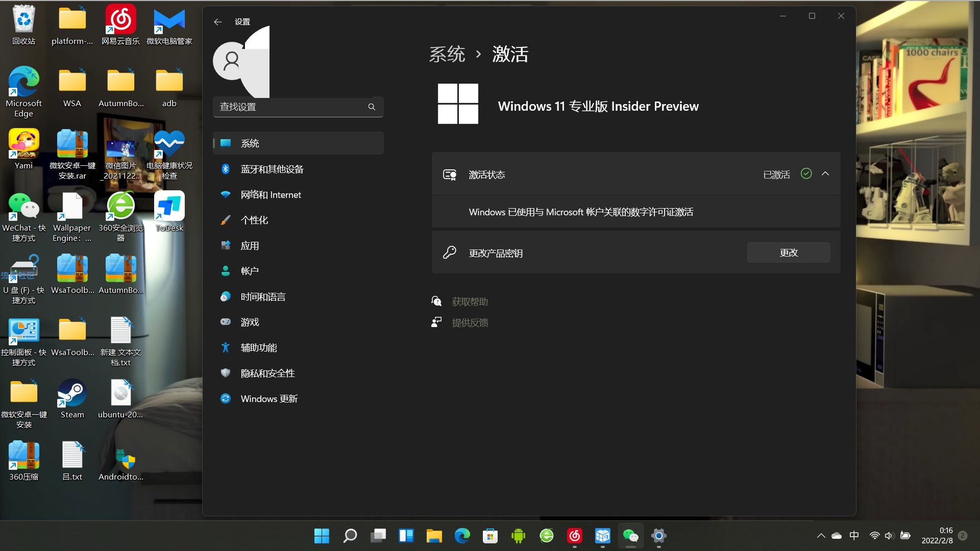The height and width of the screenshot is (551, 980).
Task: Open the 获取帮助 link
Action: click(x=470, y=302)
